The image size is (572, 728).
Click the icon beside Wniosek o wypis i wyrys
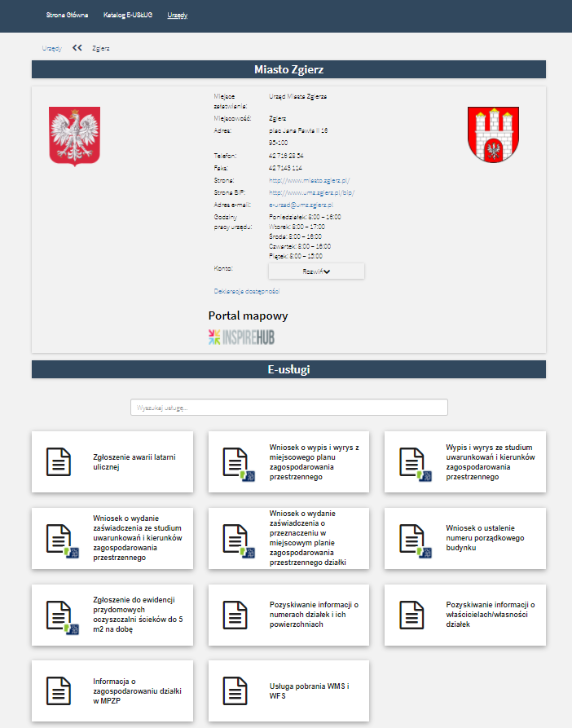pos(235,462)
